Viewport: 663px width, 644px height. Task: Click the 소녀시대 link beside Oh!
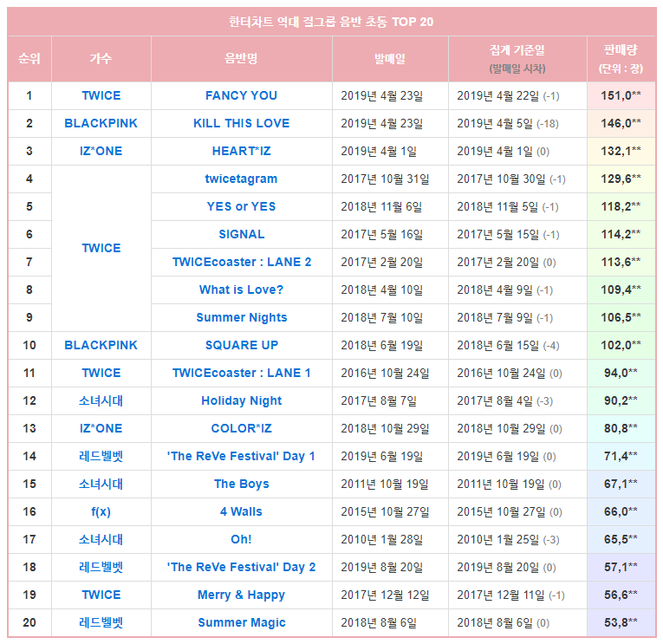coord(101,540)
